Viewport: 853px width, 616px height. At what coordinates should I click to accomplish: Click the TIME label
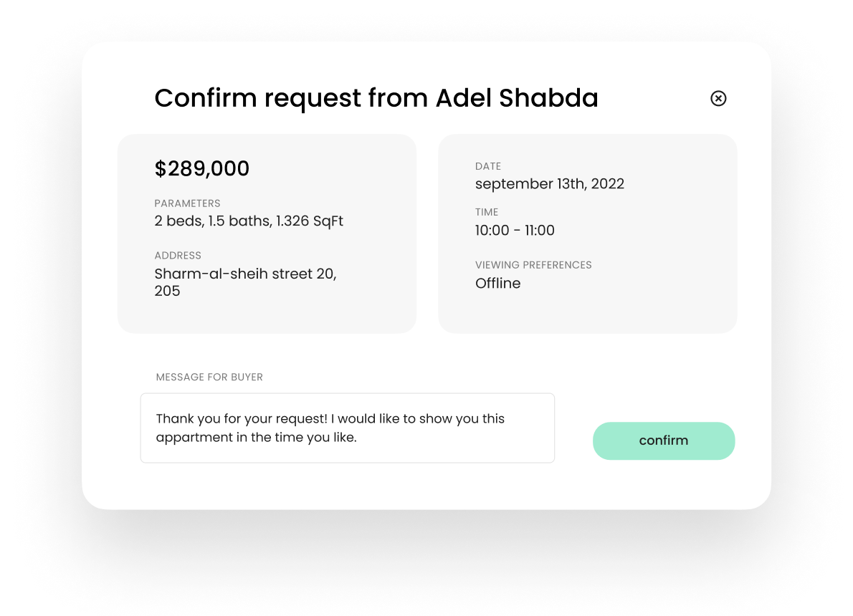pos(487,212)
